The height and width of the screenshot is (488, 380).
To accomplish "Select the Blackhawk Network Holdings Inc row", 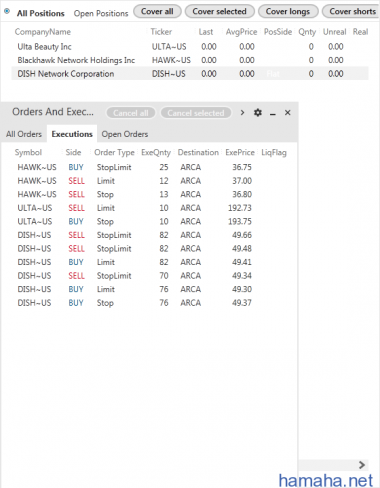I will (190, 60).
